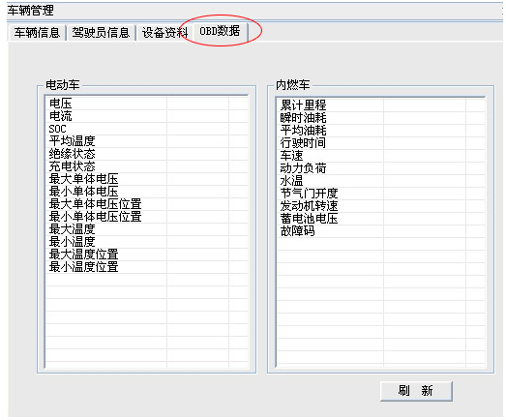Select the 电流 row in 电动车 list
Image resolution: width=506 pixels, height=420 pixels.
tap(147, 116)
